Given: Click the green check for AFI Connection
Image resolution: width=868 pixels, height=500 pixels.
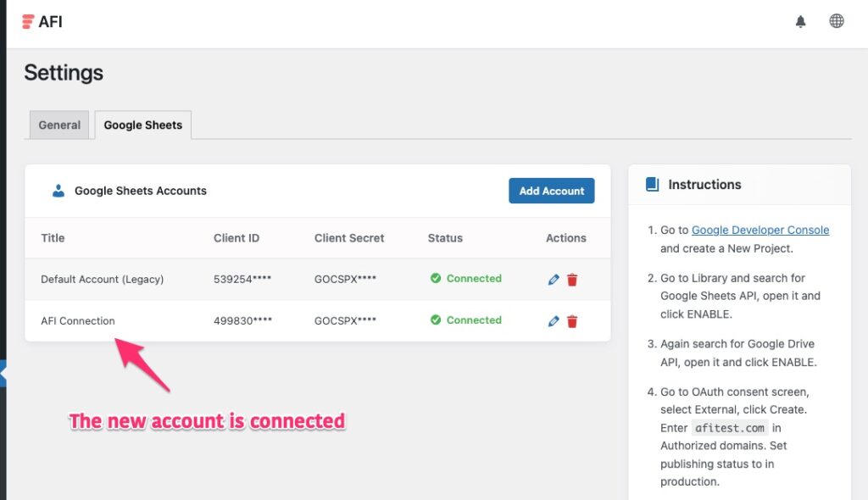Looking at the screenshot, I should coord(436,320).
